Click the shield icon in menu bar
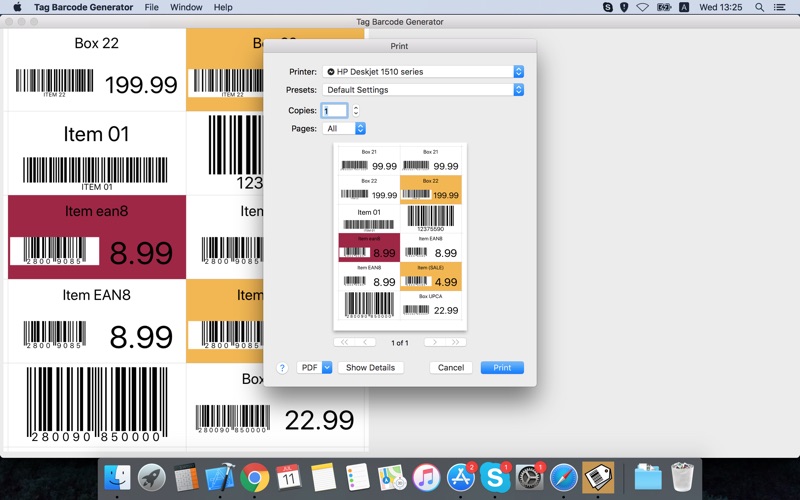The image size is (800, 500). coord(624,7)
